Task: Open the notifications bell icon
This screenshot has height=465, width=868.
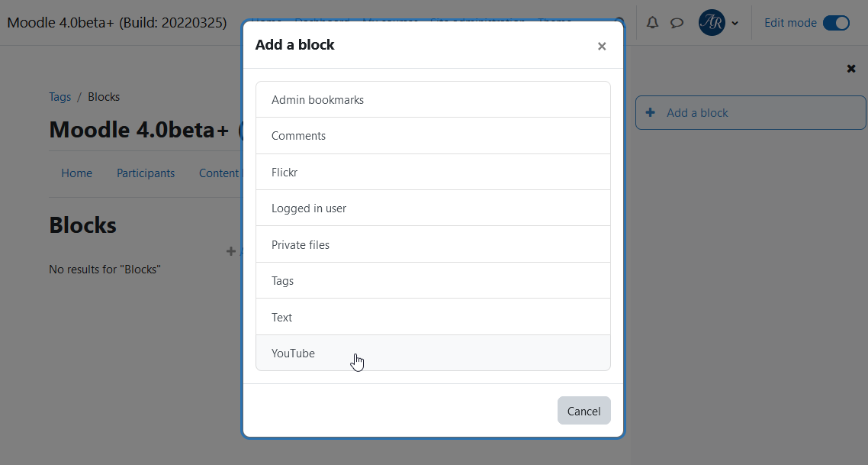Action: (x=653, y=23)
